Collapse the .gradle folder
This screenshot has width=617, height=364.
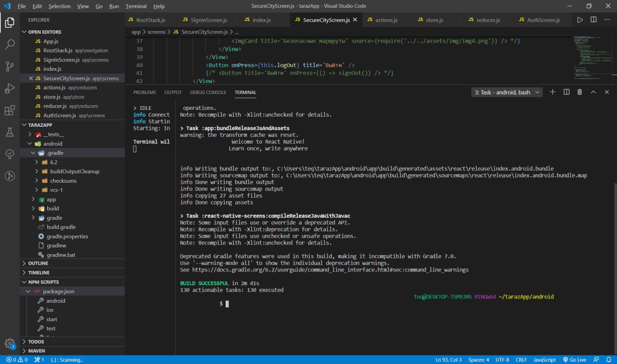tap(33, 153)
